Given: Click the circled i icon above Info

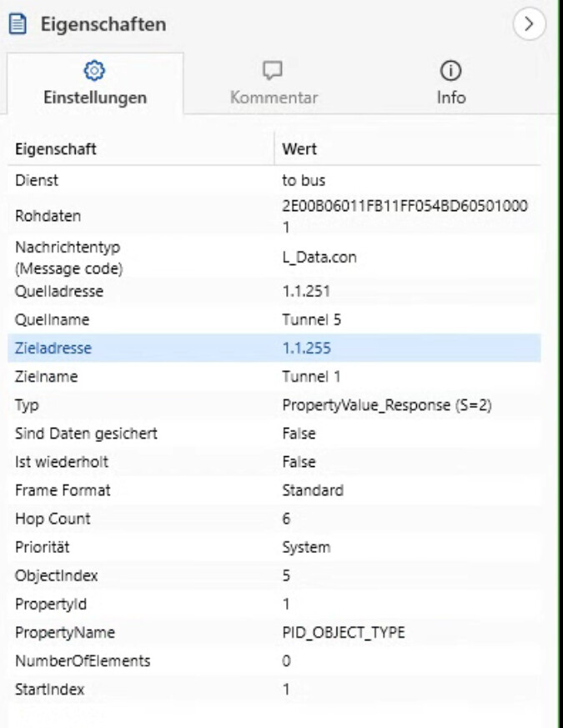Looking at the screenshot, I should (450, 70).
